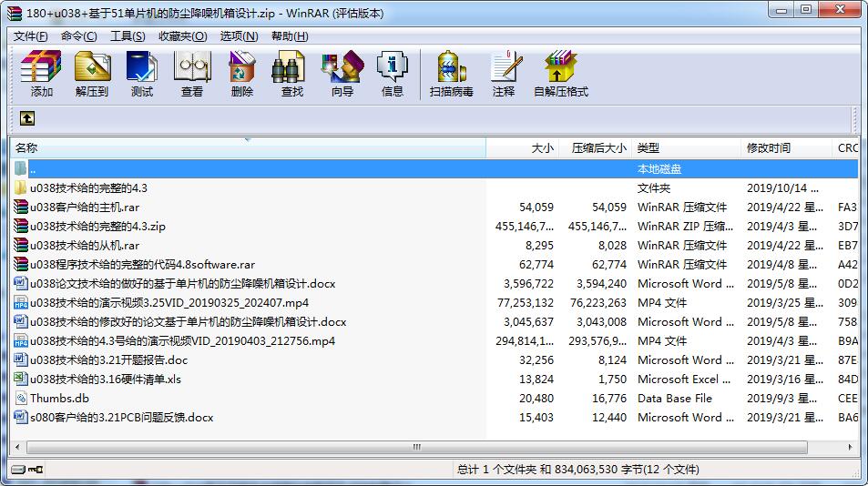
Task: Sort by Packed size (压缩后大小) header
Action: tap(595, 148)
